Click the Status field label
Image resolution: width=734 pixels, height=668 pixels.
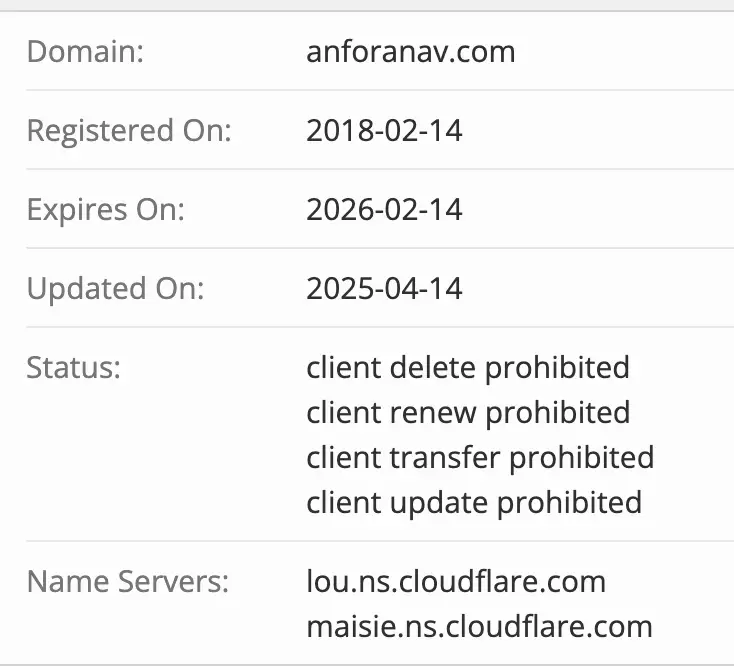(x=74, y=368)
